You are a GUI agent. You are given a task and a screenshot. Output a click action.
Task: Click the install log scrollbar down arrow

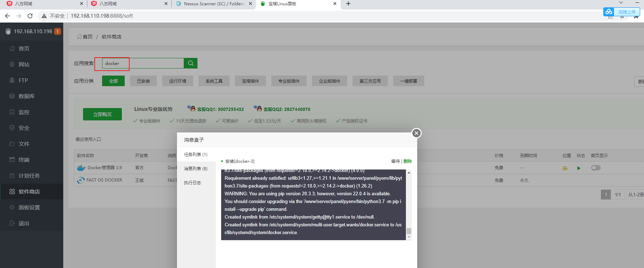pyautogui.click(x=409, y=237)
